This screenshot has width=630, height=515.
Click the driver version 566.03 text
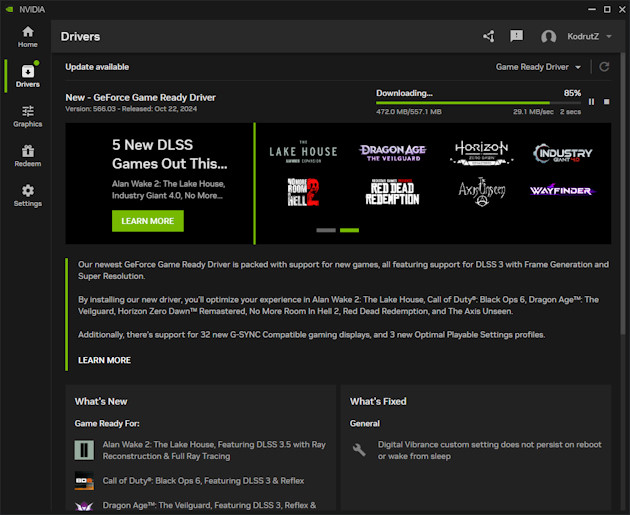pyautogui.click(x=90, y=109)
